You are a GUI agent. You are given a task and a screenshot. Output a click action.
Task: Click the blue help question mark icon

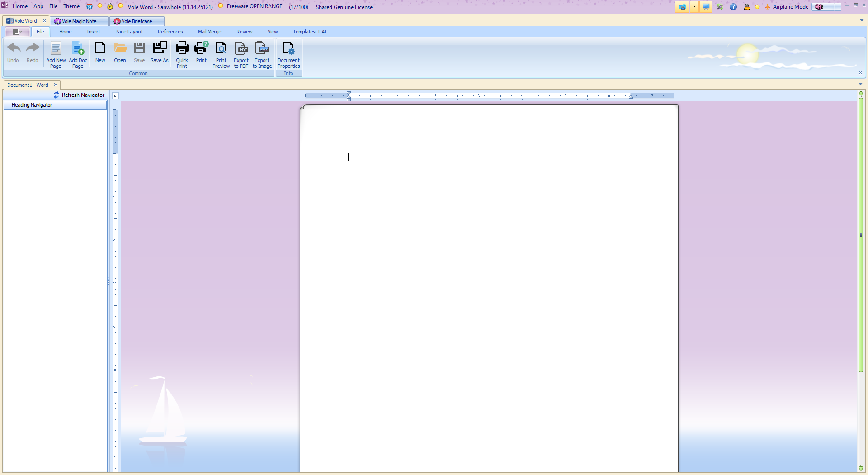733,7
